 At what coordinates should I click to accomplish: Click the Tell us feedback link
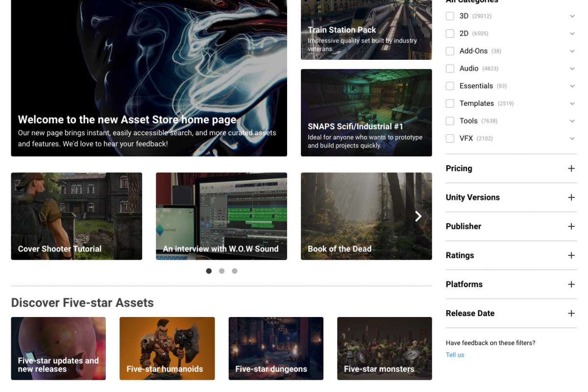pyautogui.click(x=455, y=355)
